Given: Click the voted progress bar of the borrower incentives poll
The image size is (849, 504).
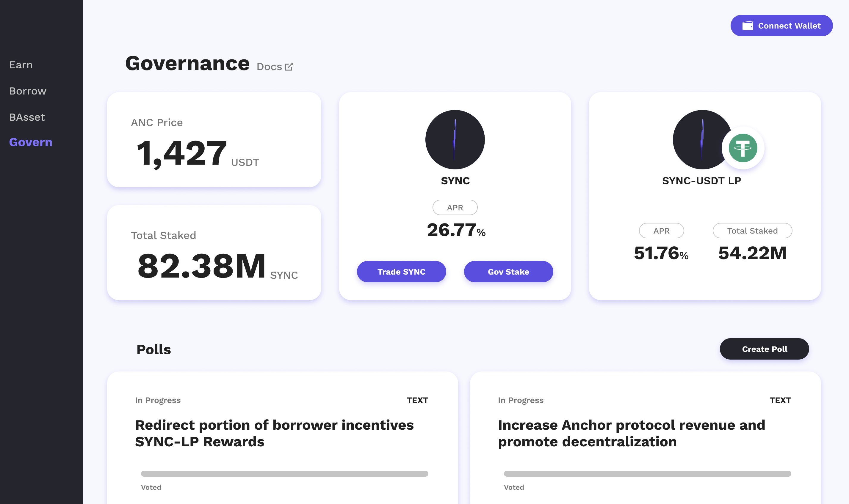Looking at the screenshot, I should click(x=284, y=473).
